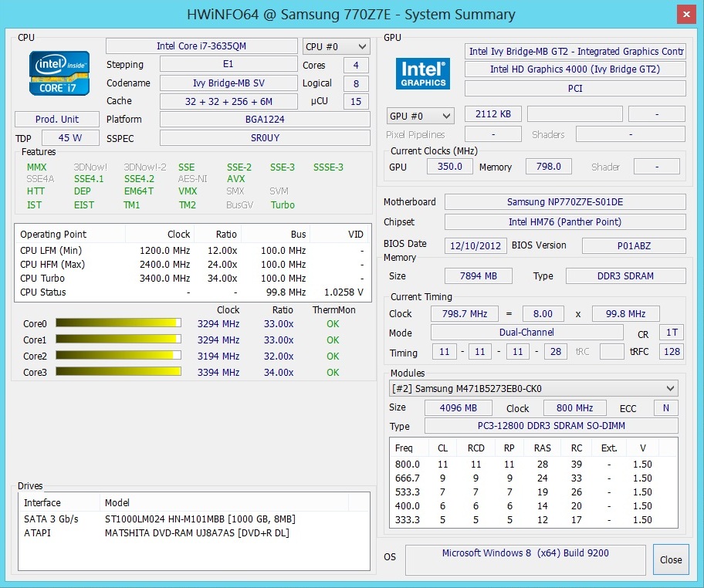Viewport: 704px width, 588px height.
Task: Click the Turbo feature label
Action: point(283,205)
